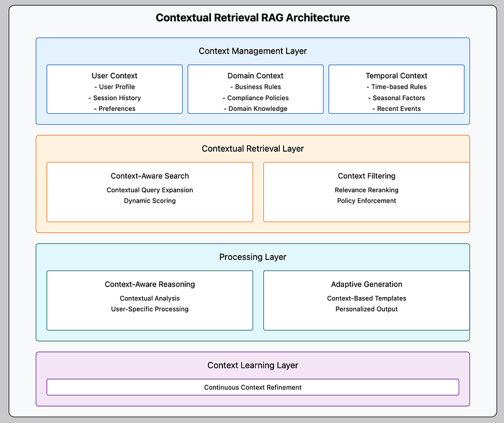This screenshot has height=423, width=504.
Task: Click the 'Domain Context' box heading
Action: click(x=256, y=76)
